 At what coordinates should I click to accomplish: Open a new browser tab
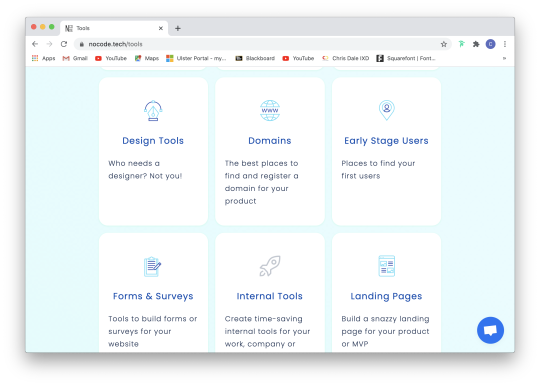click(178, 28)
